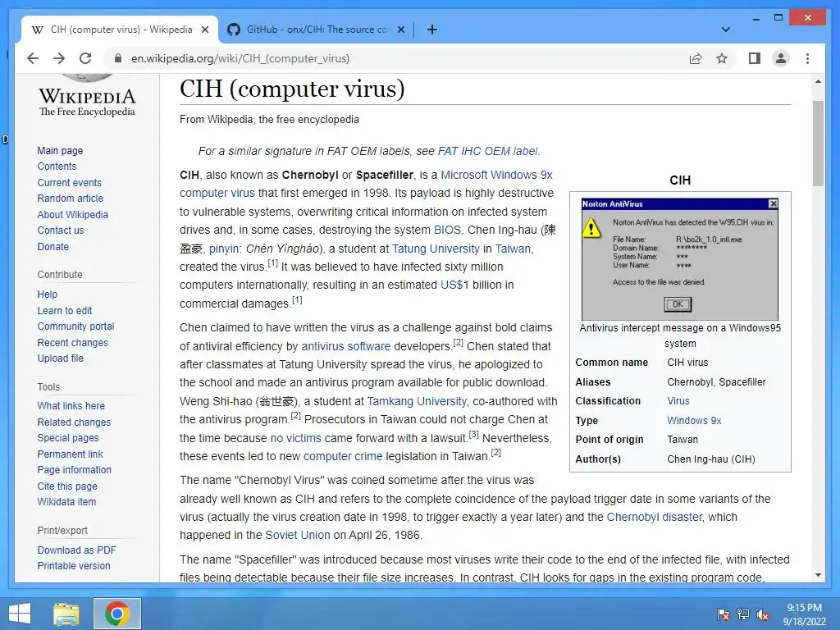Viewport: 840px width, 630px height.
Task: Click Contact us in sidebar
Action: coord(61,231)
